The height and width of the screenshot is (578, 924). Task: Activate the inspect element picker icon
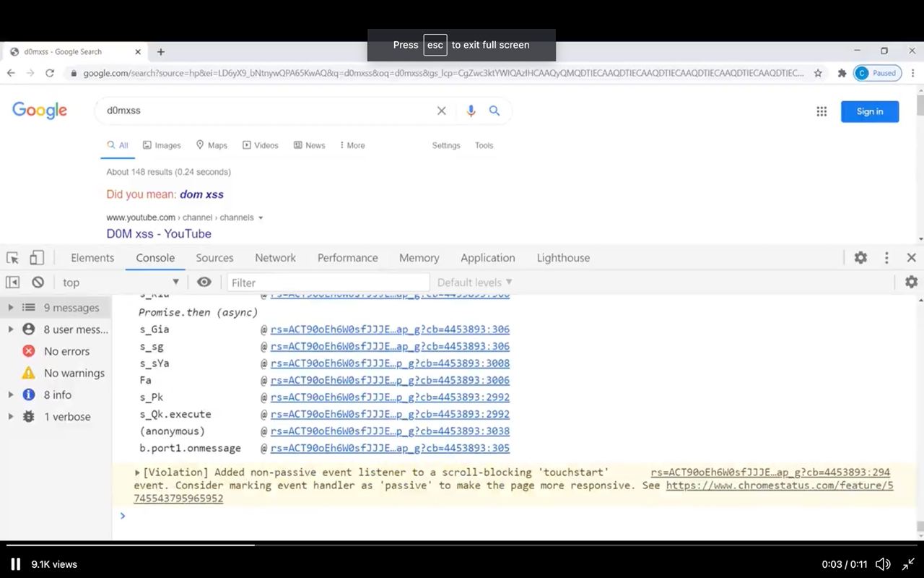pyautogui.click(x=12, y=258)
